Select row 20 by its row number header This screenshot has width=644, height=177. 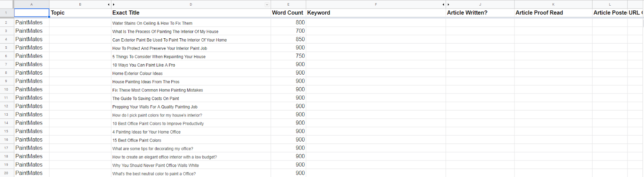click(7, 173)
